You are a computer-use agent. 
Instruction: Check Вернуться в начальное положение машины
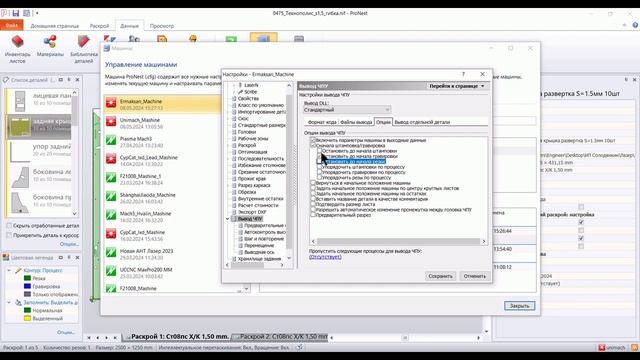[313, 183]
